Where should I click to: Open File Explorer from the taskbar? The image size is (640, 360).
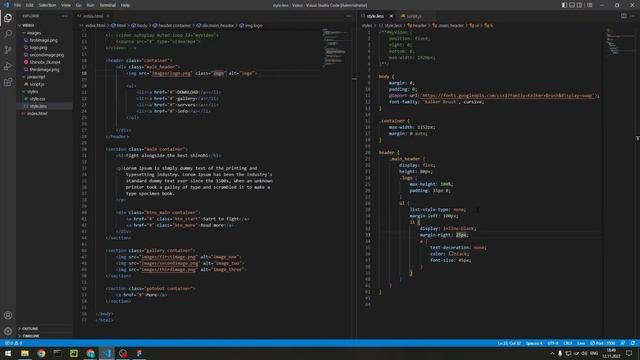point(25,353)
